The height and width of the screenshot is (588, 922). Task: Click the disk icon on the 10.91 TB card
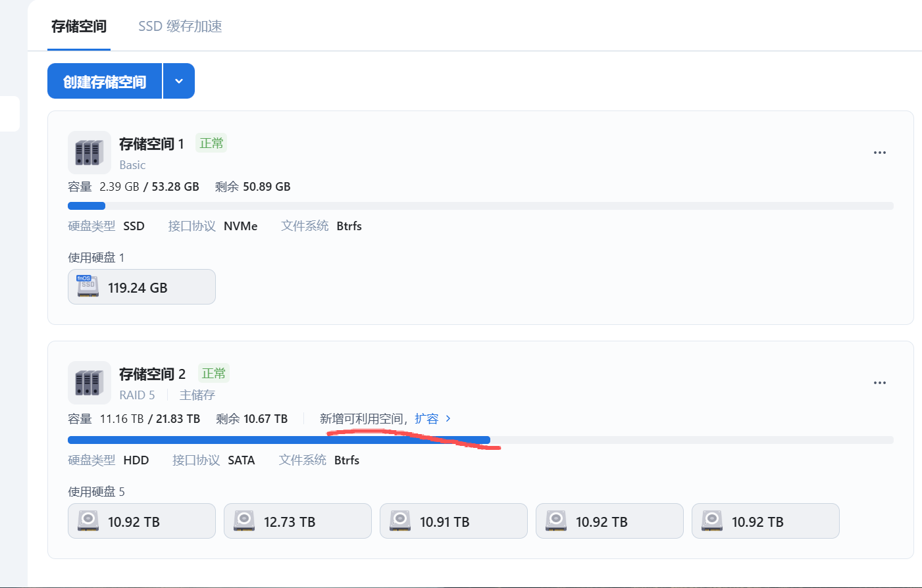pos(400,521)
